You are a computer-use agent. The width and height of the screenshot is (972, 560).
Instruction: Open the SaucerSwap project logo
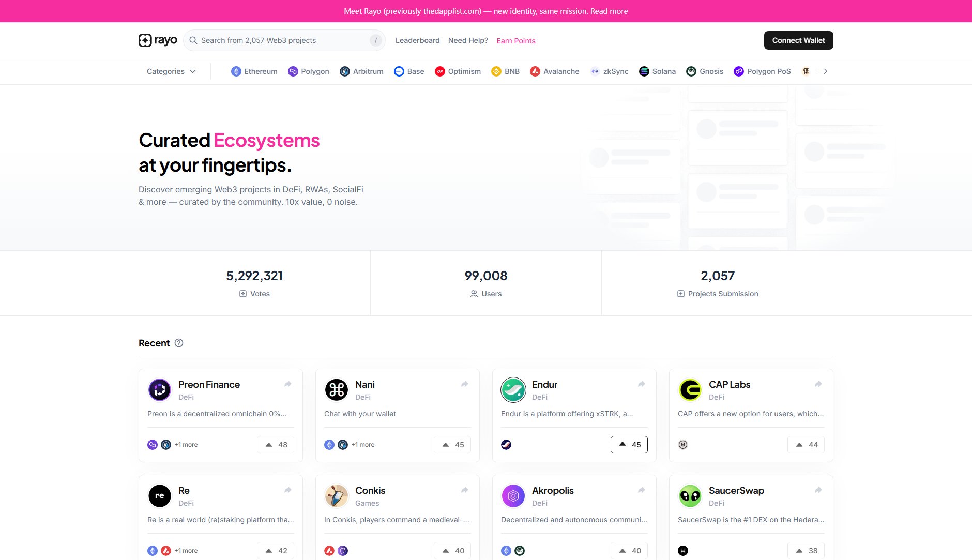(690, 496)
